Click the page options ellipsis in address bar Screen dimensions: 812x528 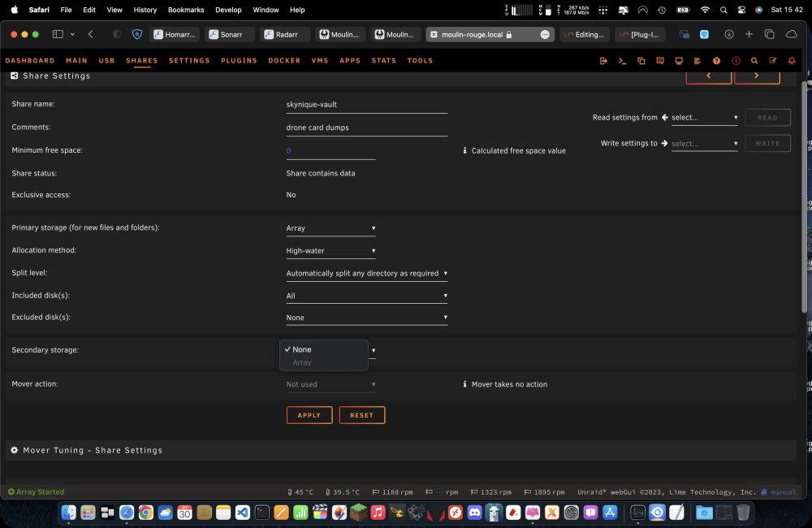click(x=545, y=34)
